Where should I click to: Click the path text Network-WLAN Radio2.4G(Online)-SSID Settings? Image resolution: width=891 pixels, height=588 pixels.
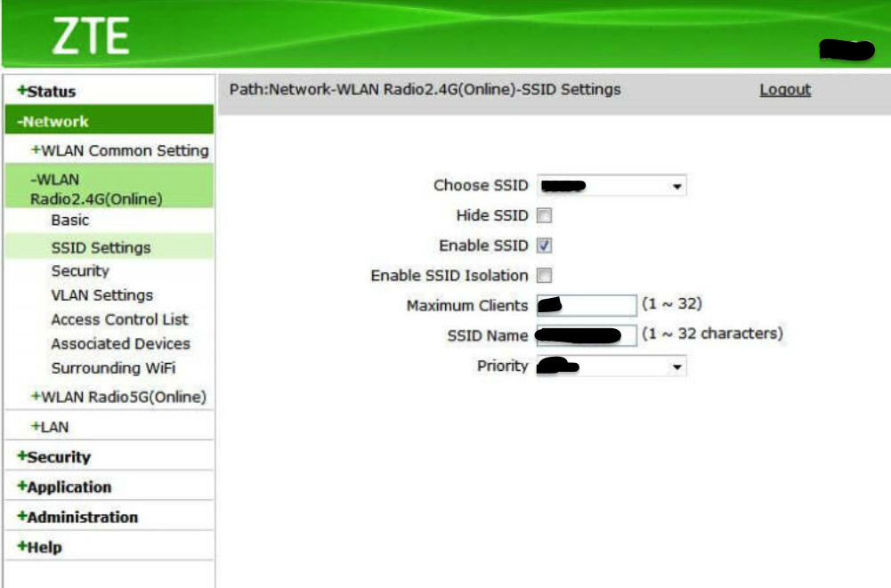pyautogui.click(x=444, y=89)
